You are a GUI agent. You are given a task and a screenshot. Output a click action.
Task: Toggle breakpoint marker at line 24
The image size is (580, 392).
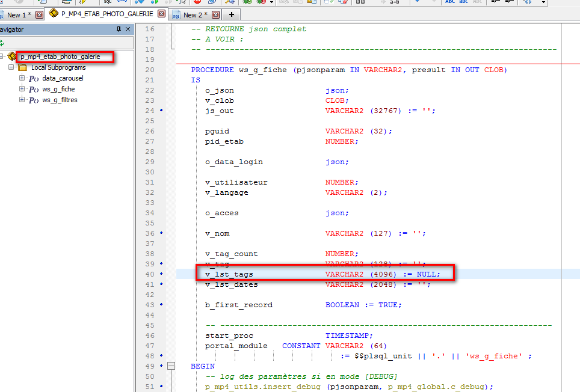tap(162, 111)
